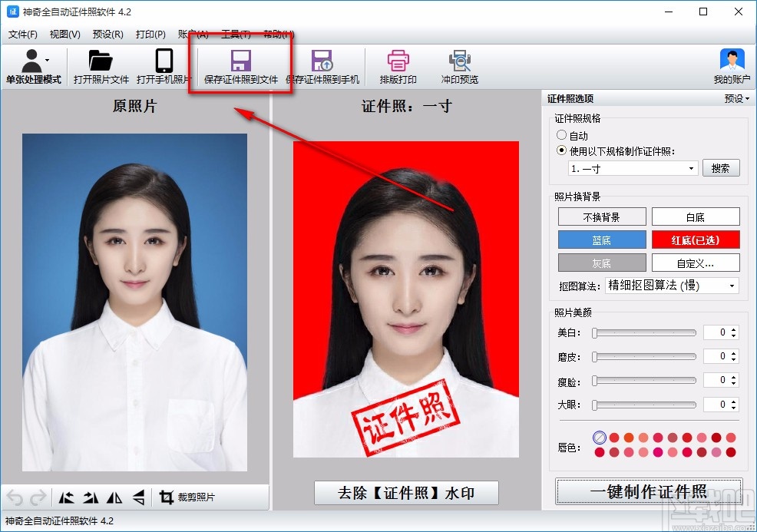Image resolution: width=757 pixels, height=532 pixels.
Task: Select the magenta lip color swatch
Action: [x=657, y=452]
